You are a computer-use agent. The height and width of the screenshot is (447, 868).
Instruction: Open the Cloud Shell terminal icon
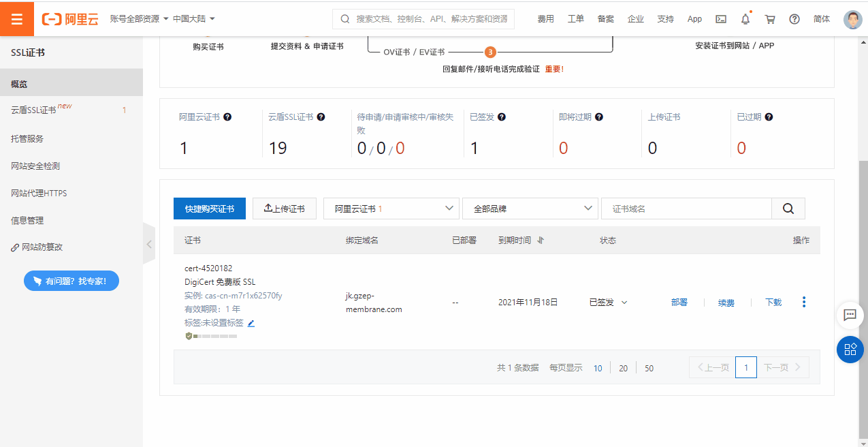pyautogui.click(x=720, y=19)
